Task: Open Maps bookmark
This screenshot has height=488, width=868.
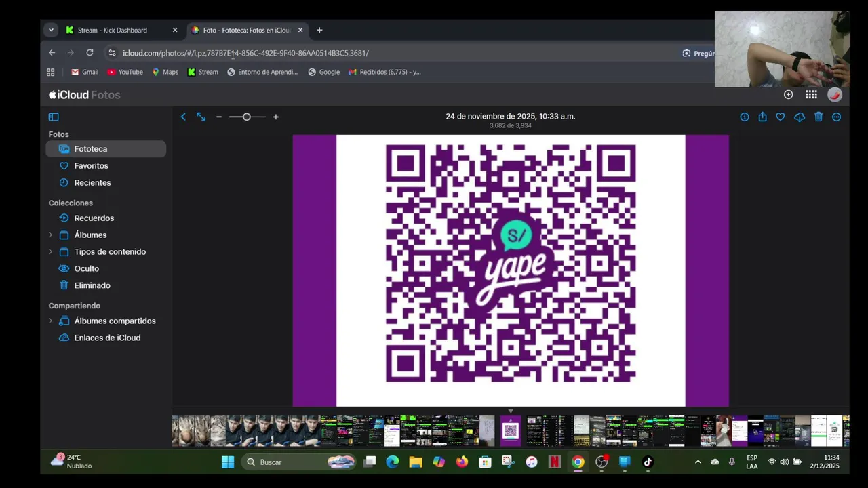Action: [165, 72]
